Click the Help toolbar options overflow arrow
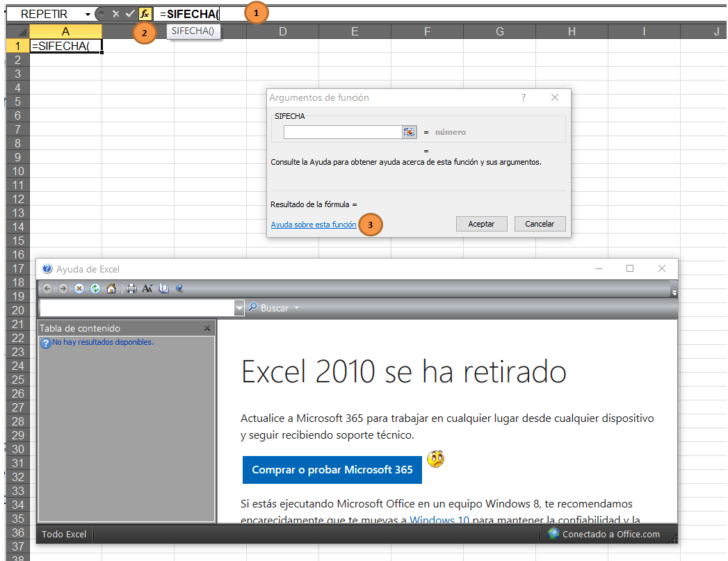This screenshot has height=561, width=728. click(674, 293)
